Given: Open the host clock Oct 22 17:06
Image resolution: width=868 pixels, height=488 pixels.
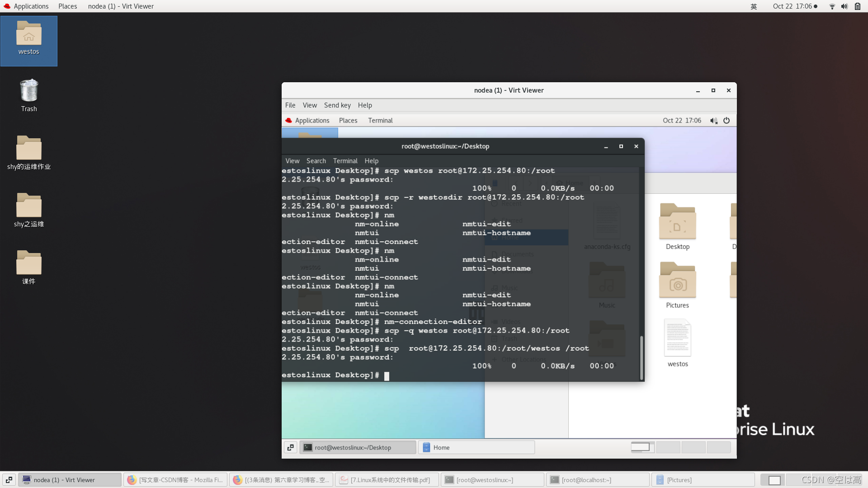Looking at the screenshot, I should click(x=795, y=6).
